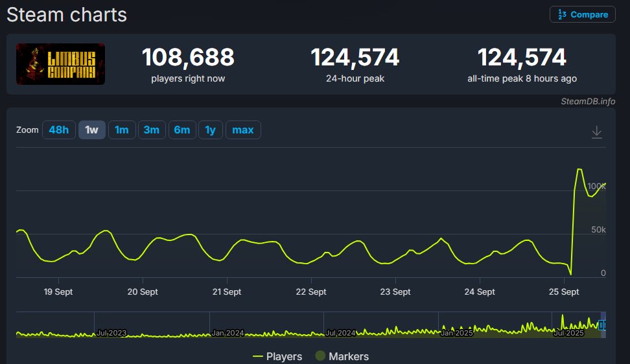The image size is (630, 364).
Task: Click the Limbus Company game logo
Action: tap(60, 64)
